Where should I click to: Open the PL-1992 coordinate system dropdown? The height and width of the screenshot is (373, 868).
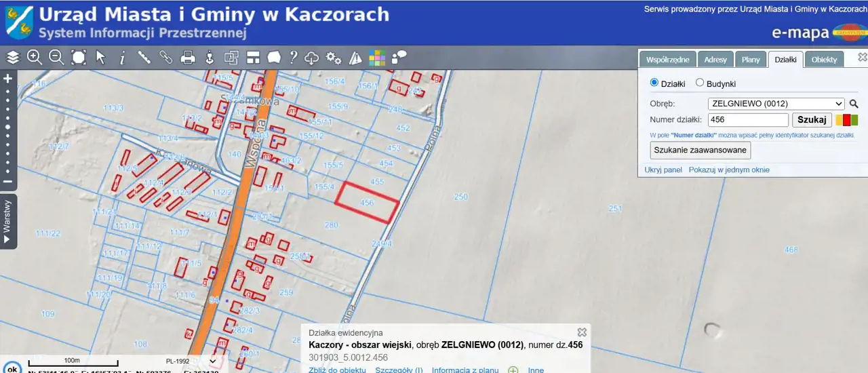click(192, 361)
